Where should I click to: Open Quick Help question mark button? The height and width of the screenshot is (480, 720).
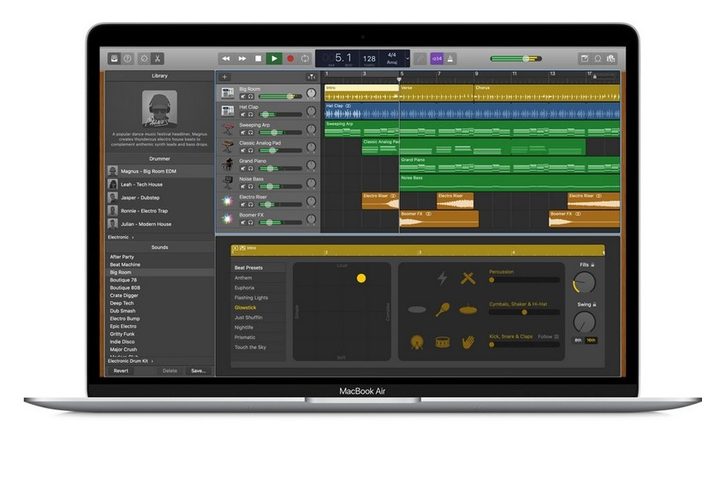click(x=128, y=58)
